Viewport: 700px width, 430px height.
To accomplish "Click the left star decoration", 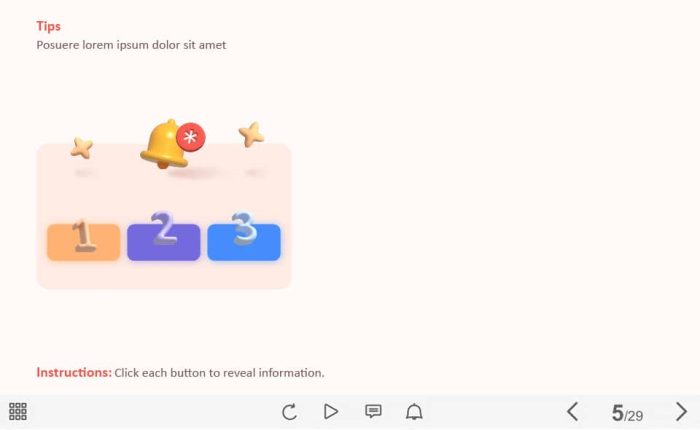I will click(82, 148).
